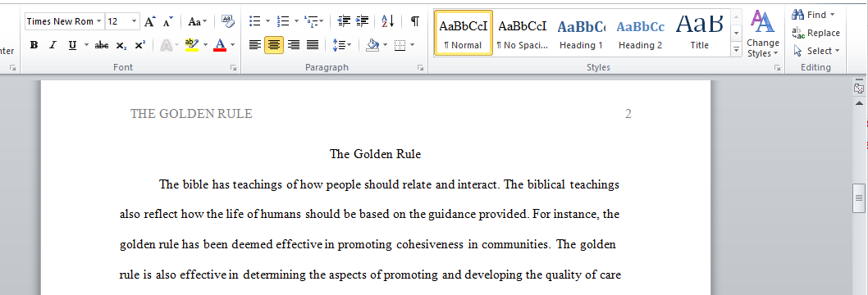Image resolution: width=868 pixels, height=295 pixels.
Task: Expand the Styles gallery
Action: pos(736,50)
